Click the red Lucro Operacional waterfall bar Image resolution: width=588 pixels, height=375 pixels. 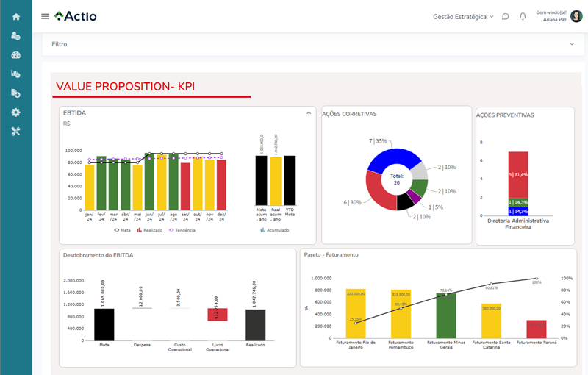[x=218, y=315]
